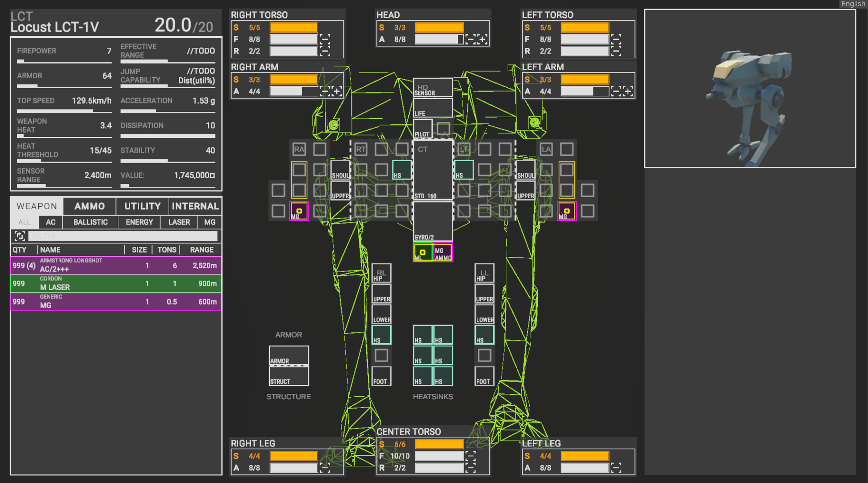Switch to the AMMO tab
868x483 pixels.
tap(89, 206)
